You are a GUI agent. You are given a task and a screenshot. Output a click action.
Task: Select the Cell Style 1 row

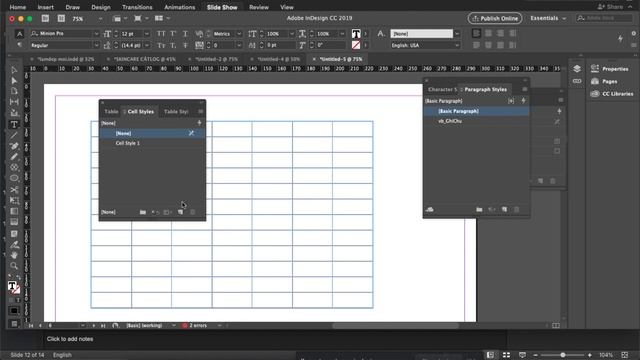pos(152,143)
